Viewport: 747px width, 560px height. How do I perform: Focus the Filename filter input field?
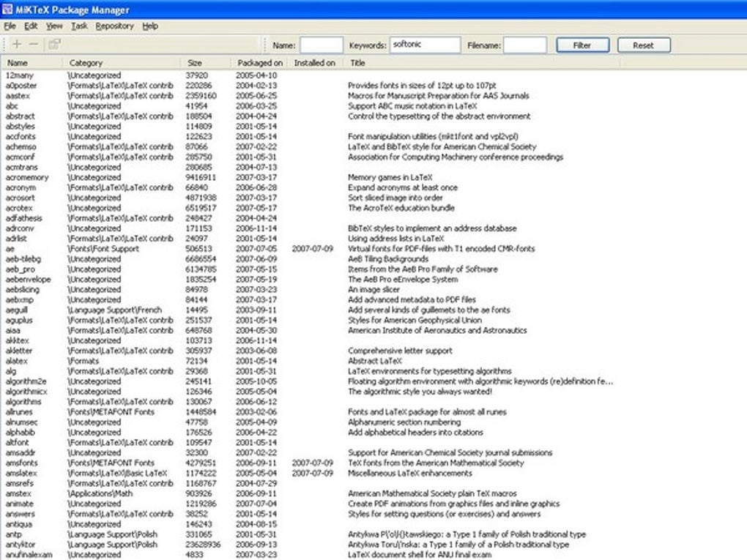525,45
